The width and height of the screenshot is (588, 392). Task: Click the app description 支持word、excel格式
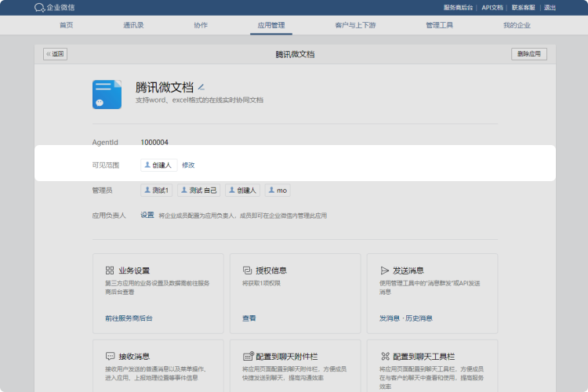(199, 100)
